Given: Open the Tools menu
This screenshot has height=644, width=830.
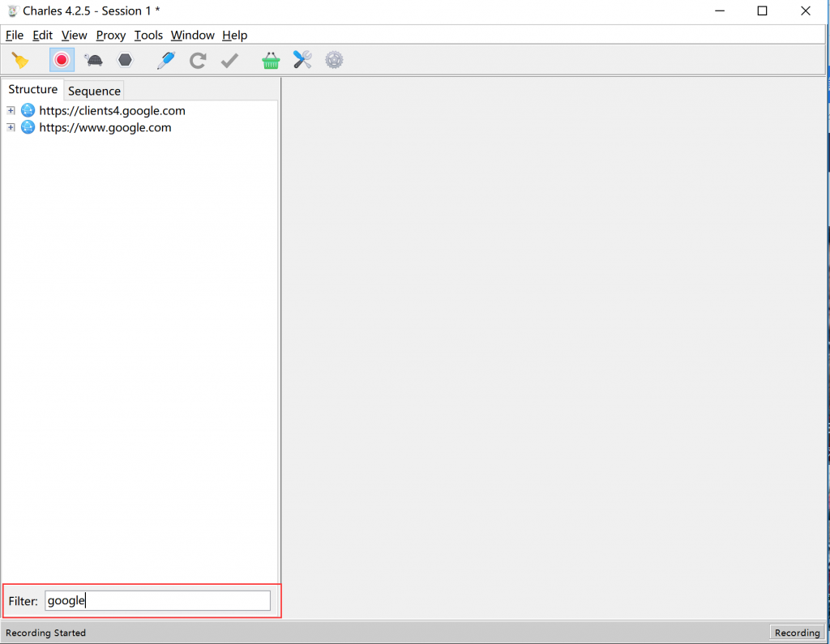Looking at the screenshot, I should 148,36.
